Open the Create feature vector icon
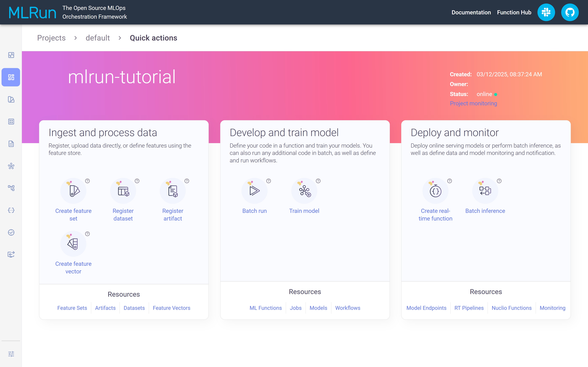This screenshot has height=367, width=588. pyautogui.click(x=73, y=244)
